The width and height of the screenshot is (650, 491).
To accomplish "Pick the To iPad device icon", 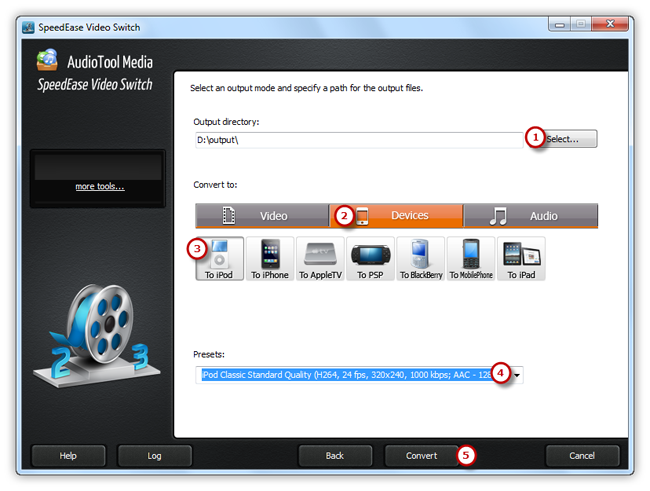I will point(521,258).
